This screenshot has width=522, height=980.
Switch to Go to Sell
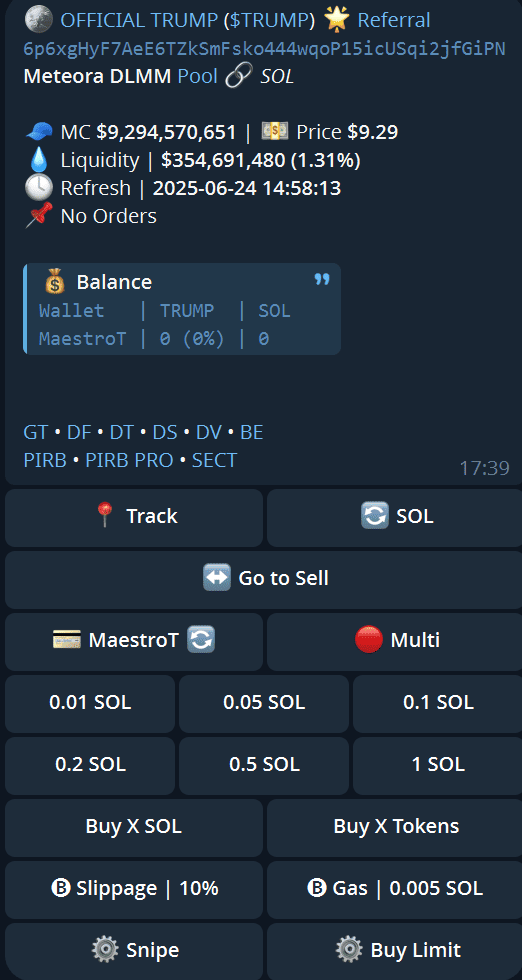point(263,579)
